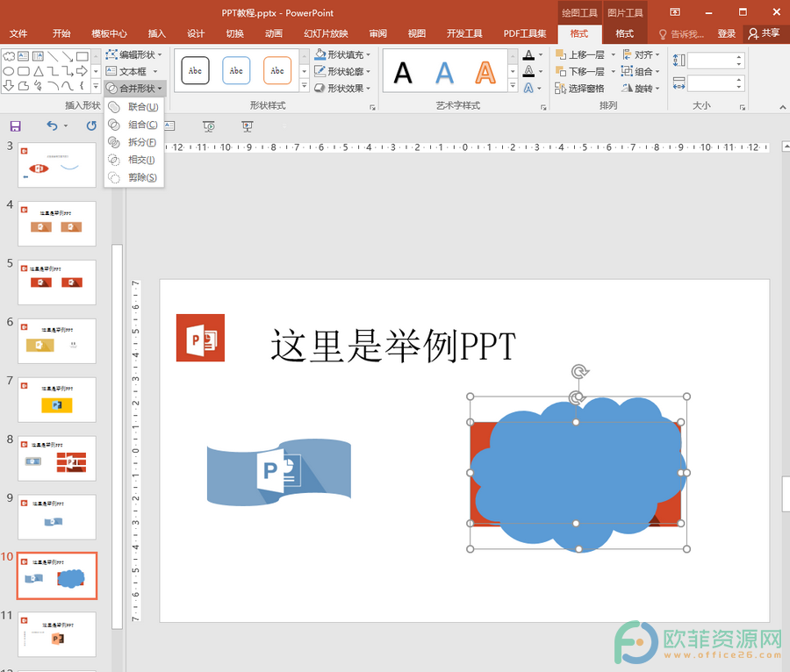
Task: Click the Save icon in quick access toolbar
Action: (16, 125)
